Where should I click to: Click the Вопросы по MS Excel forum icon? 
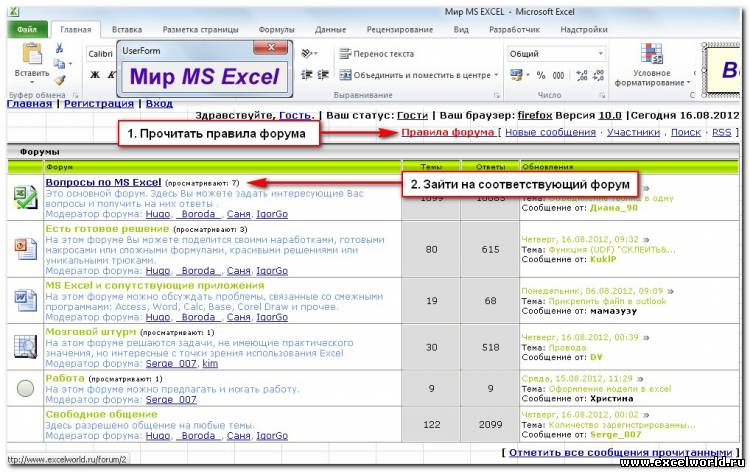tap(25, 198)
